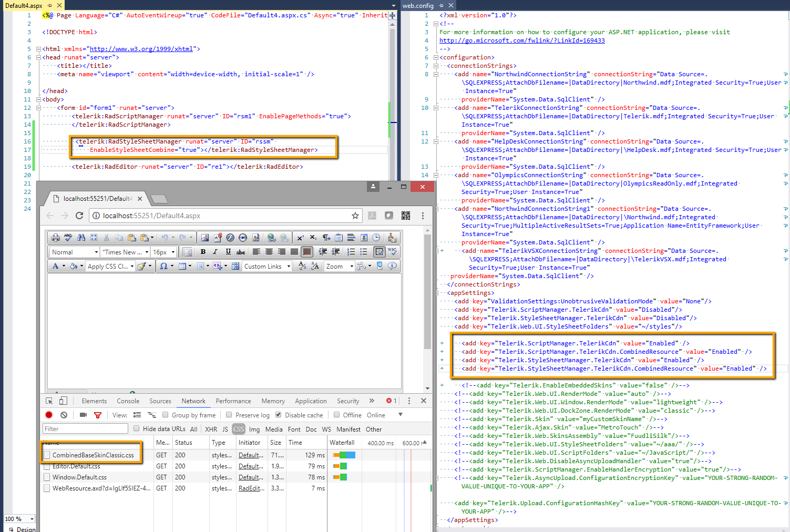Click the network filter funnel icon
790x532 pixels.
pyautogui.click(x=98, y=415)
